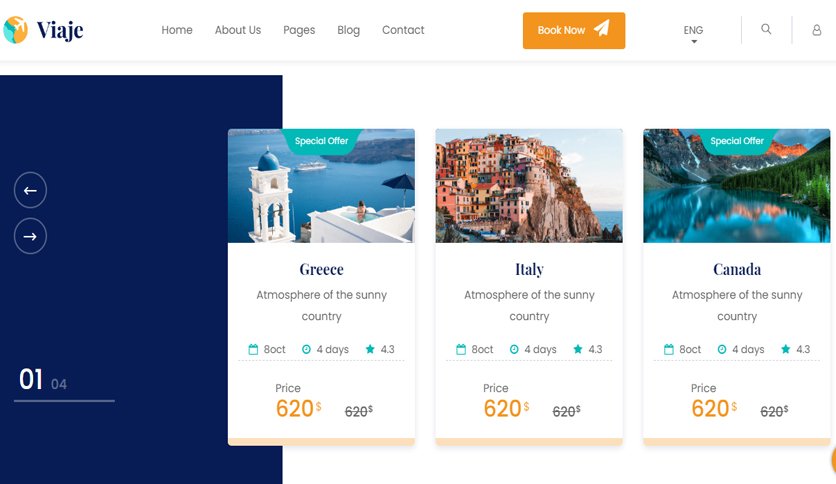Viewport: 836px width, 484px height.
Task: Click the calendar icon on Greece card
Action: pyautogui.click(x=253, y=349)
